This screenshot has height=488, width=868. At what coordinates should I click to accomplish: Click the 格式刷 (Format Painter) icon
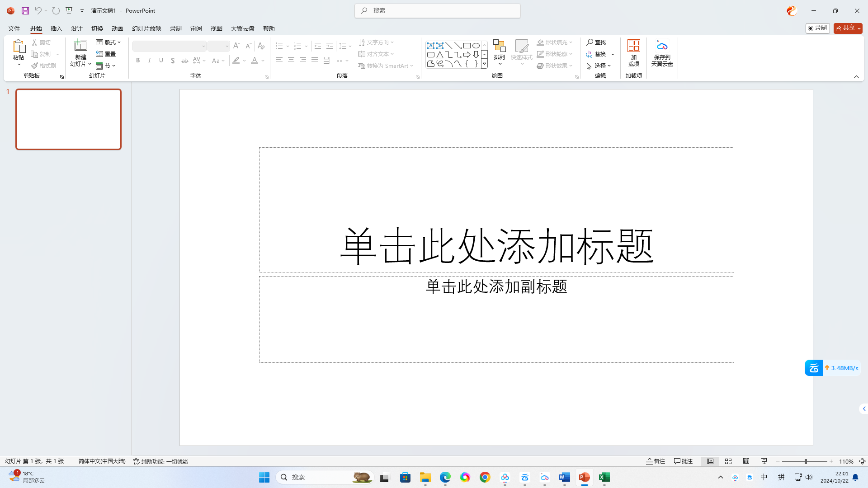pyautogui.click(x=35, y=65)
